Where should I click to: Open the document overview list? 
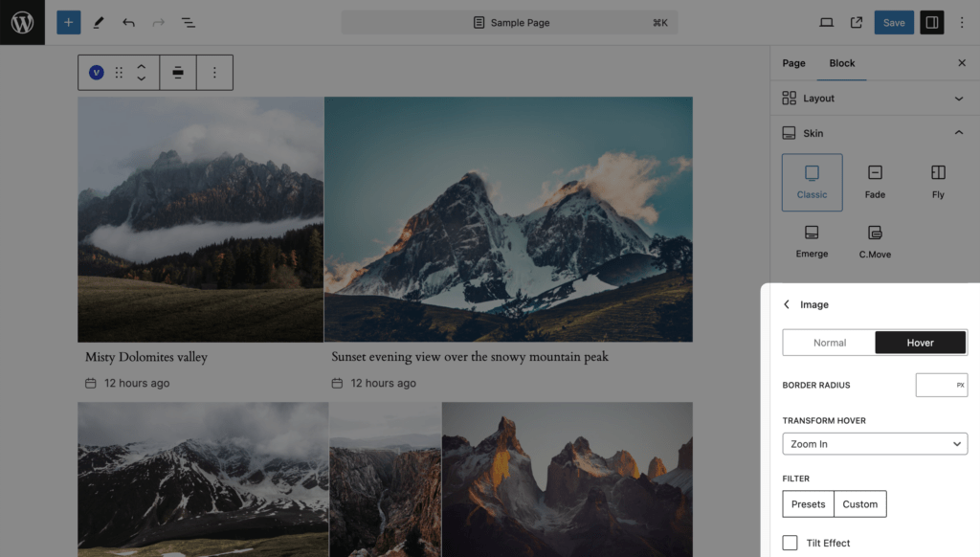pyautogui.click(x=189, y=23)
